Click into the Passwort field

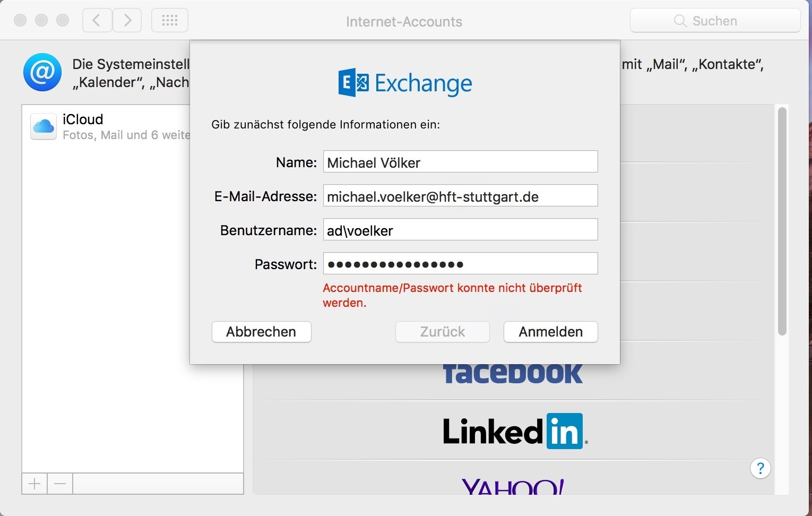(x=461, y=264)
